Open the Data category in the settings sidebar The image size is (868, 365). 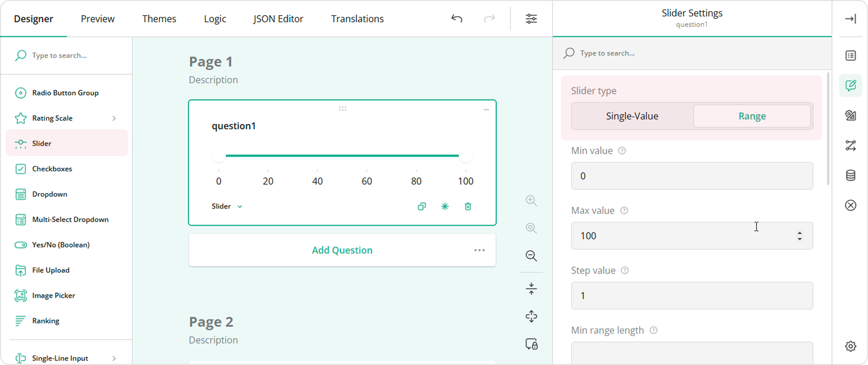click(851, 175)
